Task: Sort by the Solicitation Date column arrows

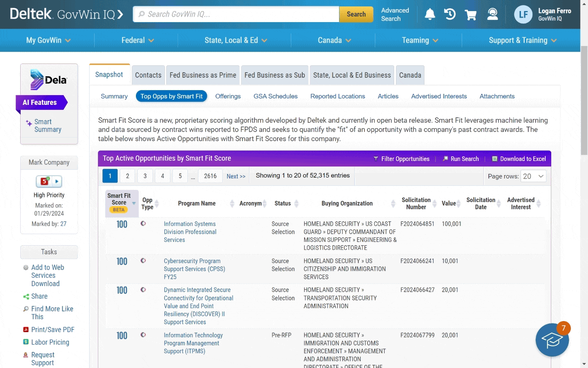Action: point(498,203)
